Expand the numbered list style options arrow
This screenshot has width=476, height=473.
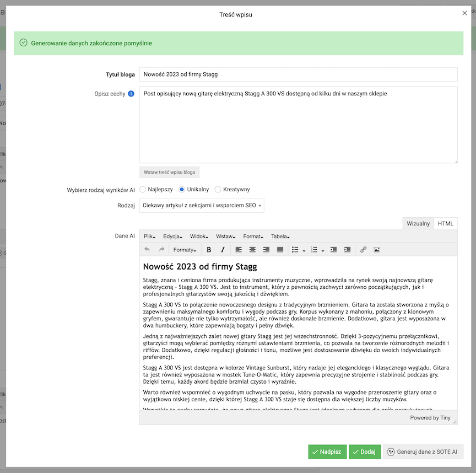tap(323, 250)
